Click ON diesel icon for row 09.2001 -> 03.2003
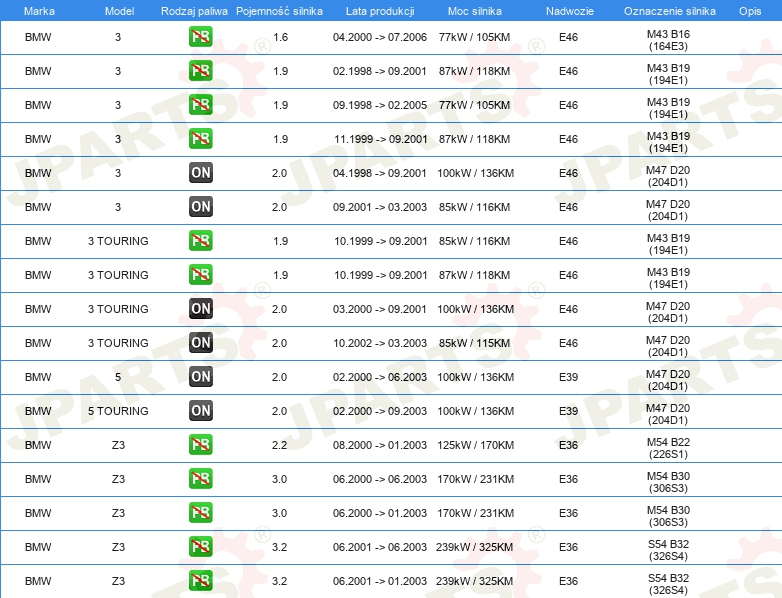Image resolution: width=782 pixels, height=598 pixels. (200, 206)
